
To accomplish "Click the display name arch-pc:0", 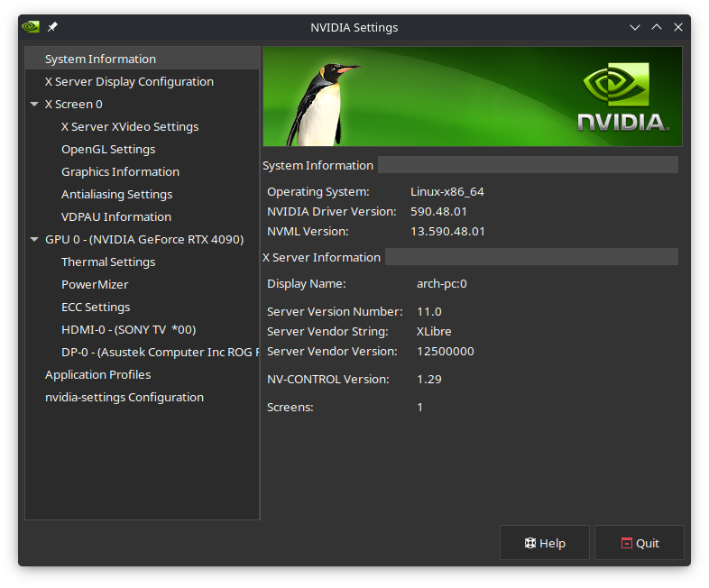I will [442, 284].
